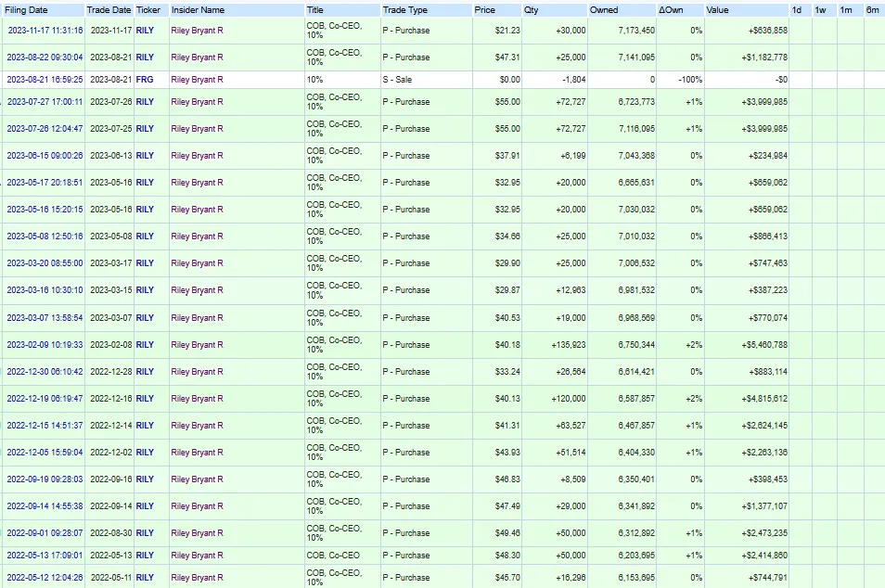Open filing dated 2023-07-27 17:00:11
The image size is (885, 588).
(x=45, y=102)
